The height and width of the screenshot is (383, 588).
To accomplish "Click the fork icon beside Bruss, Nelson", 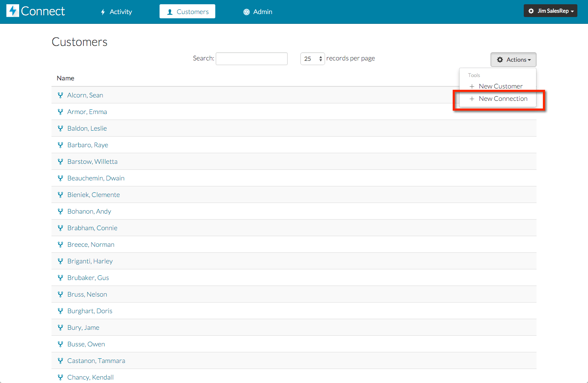I will 60,294.
